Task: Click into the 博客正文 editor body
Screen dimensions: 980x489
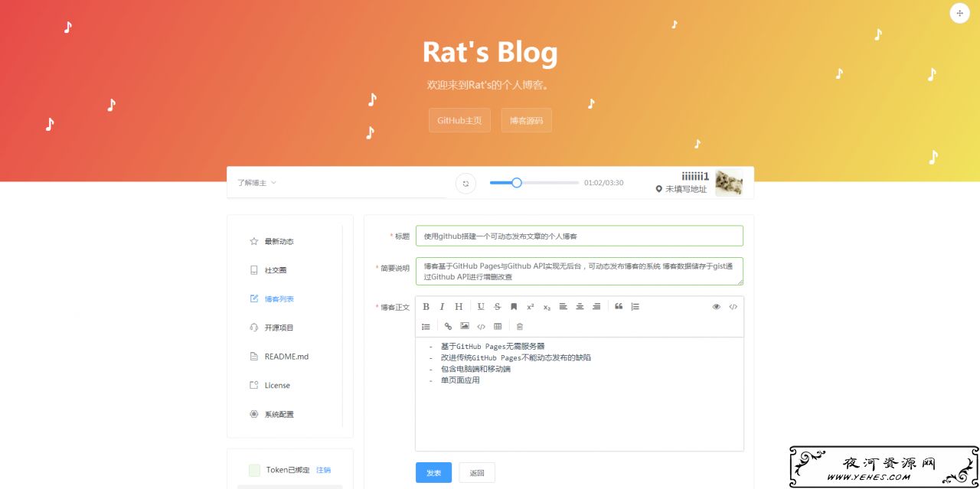Action: click(579, 394)
